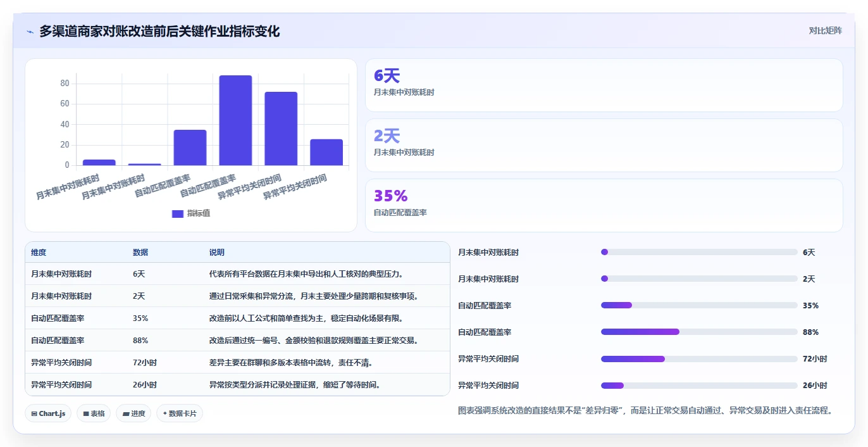The height and width of the screenshot is (447, 868).
Task: Click the description starting 通过日常采集和异常分流
Action: point(314,296)
